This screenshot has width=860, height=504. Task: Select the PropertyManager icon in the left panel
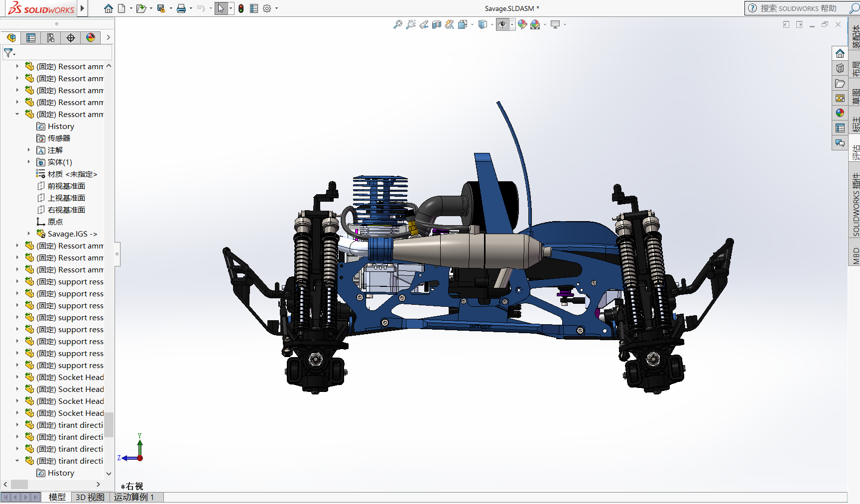coord(30,37)
